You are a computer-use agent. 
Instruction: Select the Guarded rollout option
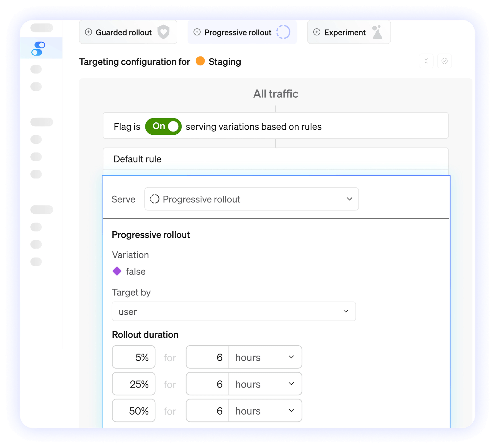123,32
